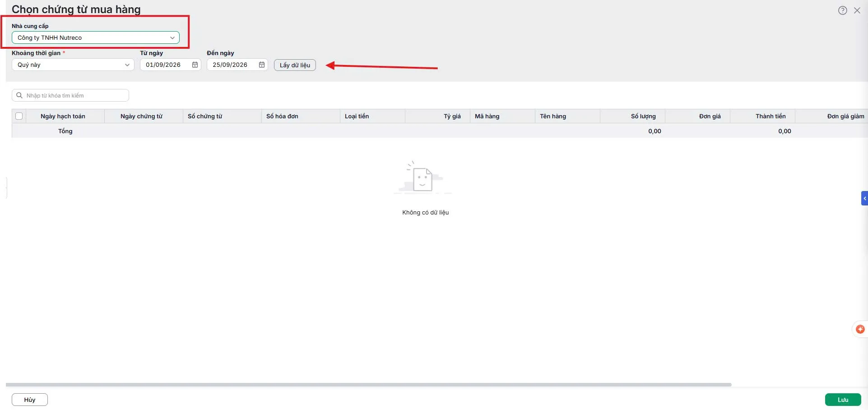Click the Mã hàng column header
The width and height of the screenshot is (868, 410).
pyautogui.click(x=502, y=116)
